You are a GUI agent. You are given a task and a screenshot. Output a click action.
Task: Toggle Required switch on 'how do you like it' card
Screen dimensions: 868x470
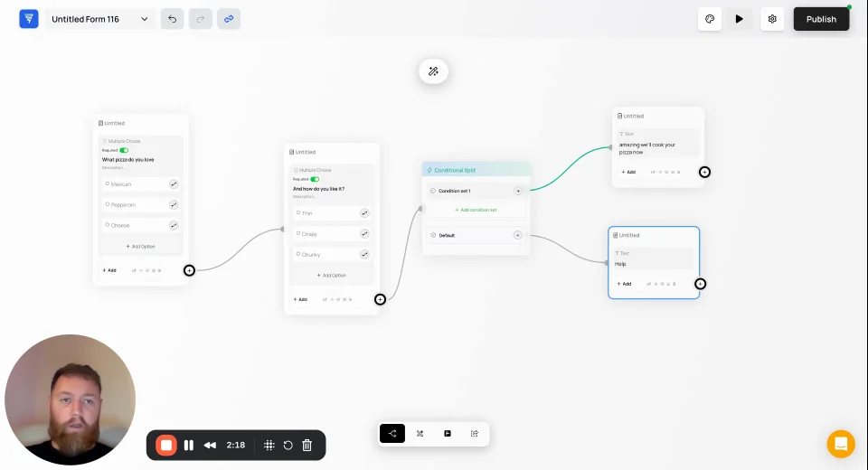tap(315, 179)
